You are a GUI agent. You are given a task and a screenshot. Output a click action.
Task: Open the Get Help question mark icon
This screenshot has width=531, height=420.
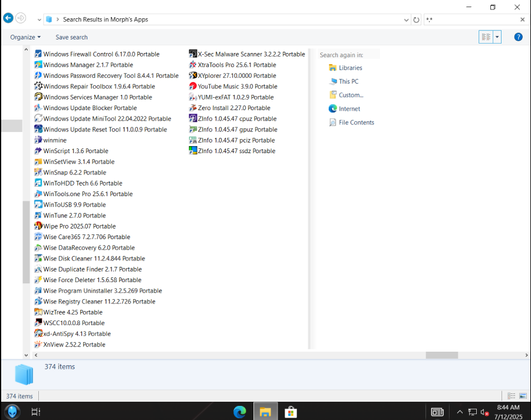click(518, 37)
